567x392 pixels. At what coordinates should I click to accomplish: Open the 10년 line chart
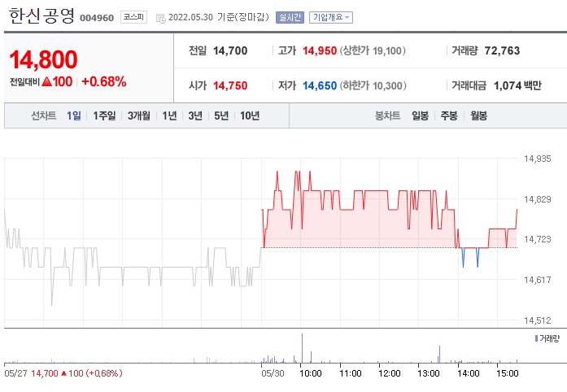pos(250,115)
